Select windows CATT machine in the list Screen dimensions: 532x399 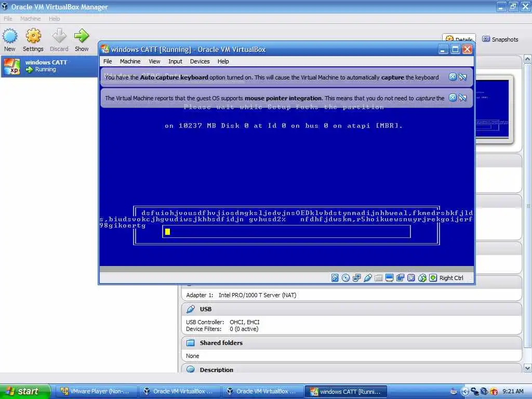[49, 66]
